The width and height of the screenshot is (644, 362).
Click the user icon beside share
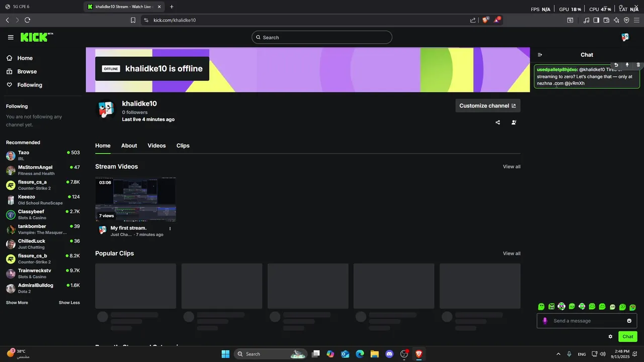tap(514, 122)
